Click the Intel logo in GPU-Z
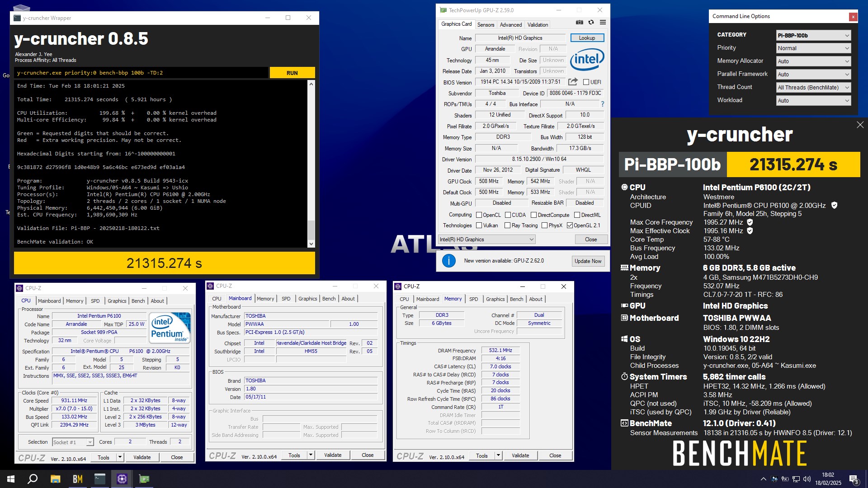This screenshot has height=488, width=868. click(x=587, y=59)
